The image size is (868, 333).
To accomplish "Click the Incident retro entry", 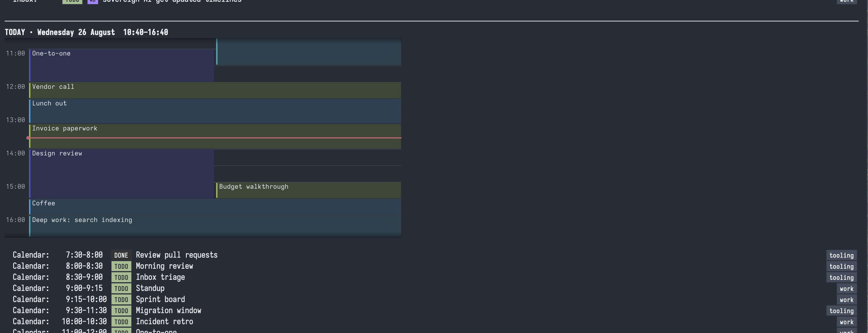I will [164, 322].
